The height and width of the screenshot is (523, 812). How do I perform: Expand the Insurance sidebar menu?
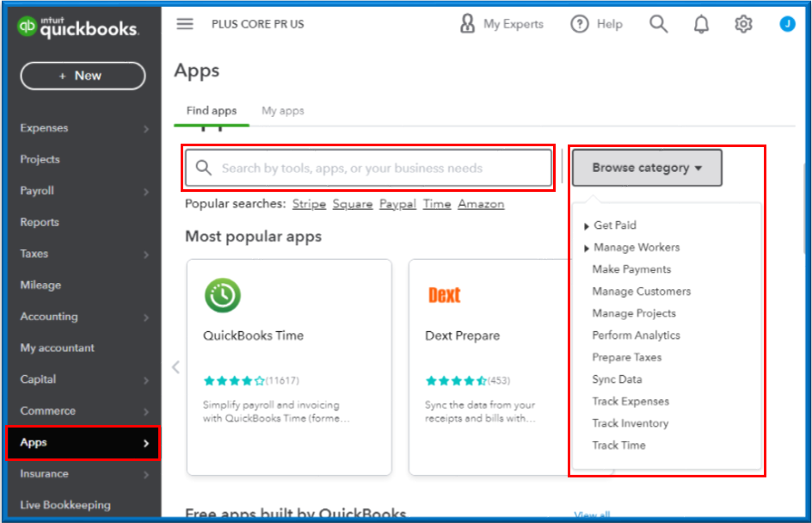tap(83, 473)
